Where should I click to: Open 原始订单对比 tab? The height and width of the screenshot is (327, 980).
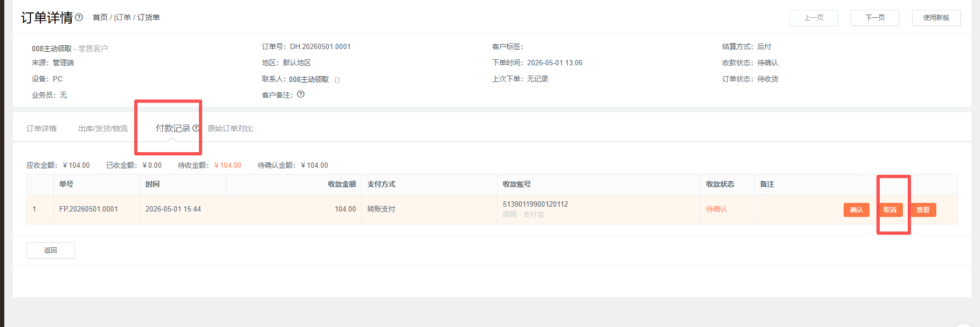tap(230, 128)
